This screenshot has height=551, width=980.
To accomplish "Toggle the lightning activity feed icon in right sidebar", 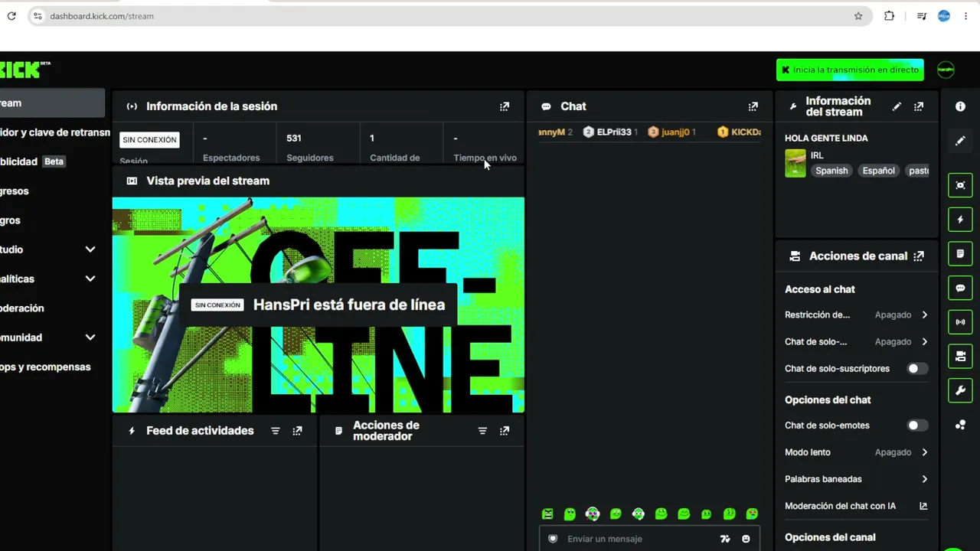I will pos(960,220).
